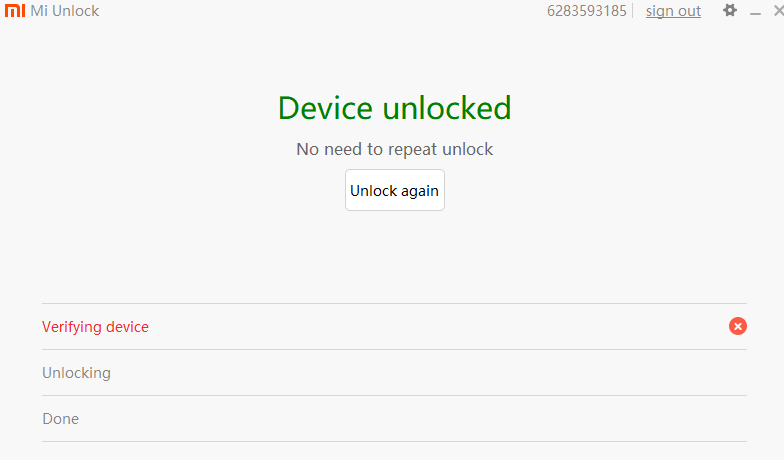
Task: Close the Mi Unlock window
Action: click(x=778, y=10)
